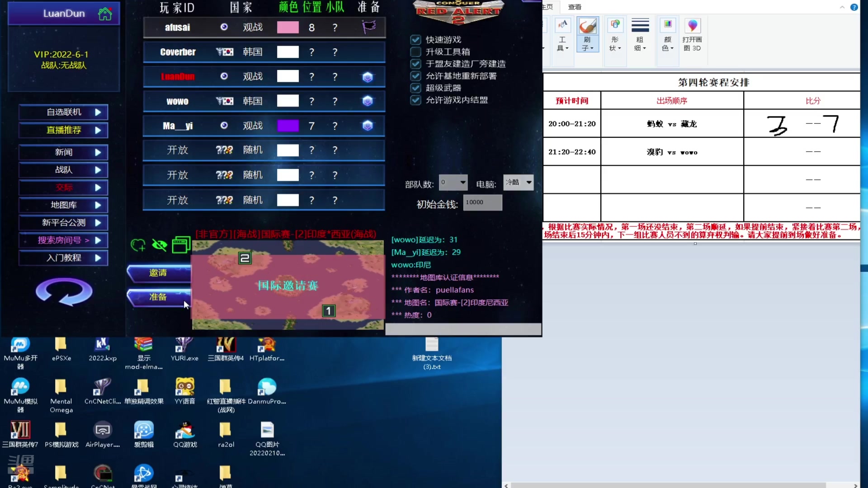Click Open Paint 3D (打开画图 3D) button
The width and height of the screenshot is (868, 488).
[x=692, y=35]
